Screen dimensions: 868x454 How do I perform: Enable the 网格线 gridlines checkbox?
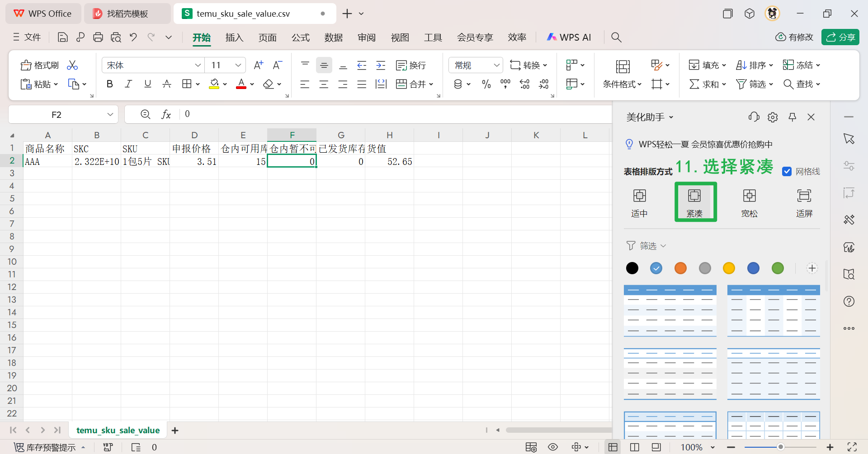(x=788, y=171)
